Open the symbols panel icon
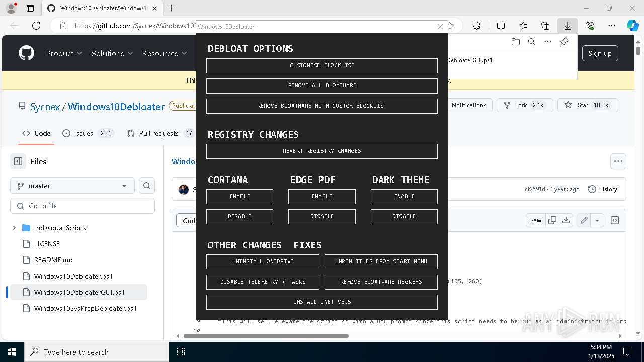This screenshot has width=644, height=362. point(615,220)
